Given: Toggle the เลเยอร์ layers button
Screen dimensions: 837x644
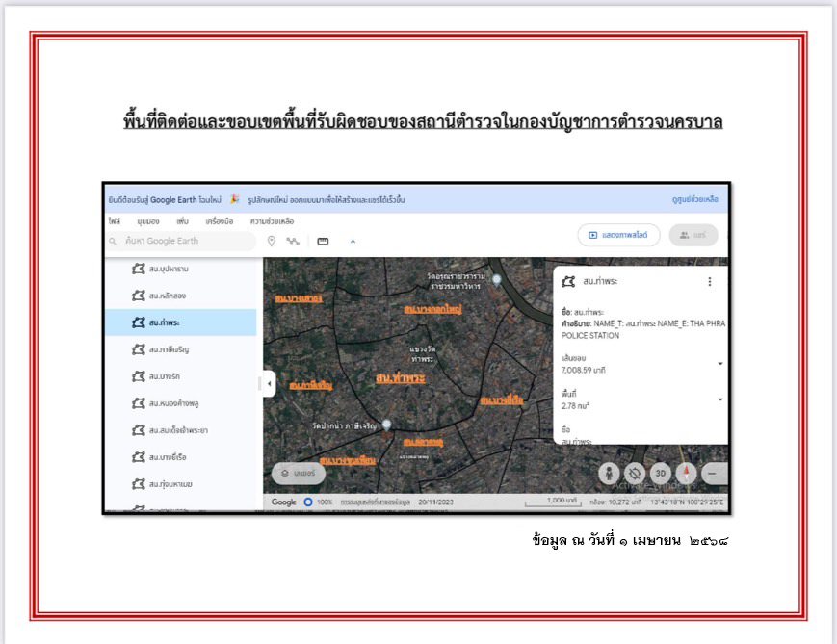Looking at the screenshot, I should (299, 474).
